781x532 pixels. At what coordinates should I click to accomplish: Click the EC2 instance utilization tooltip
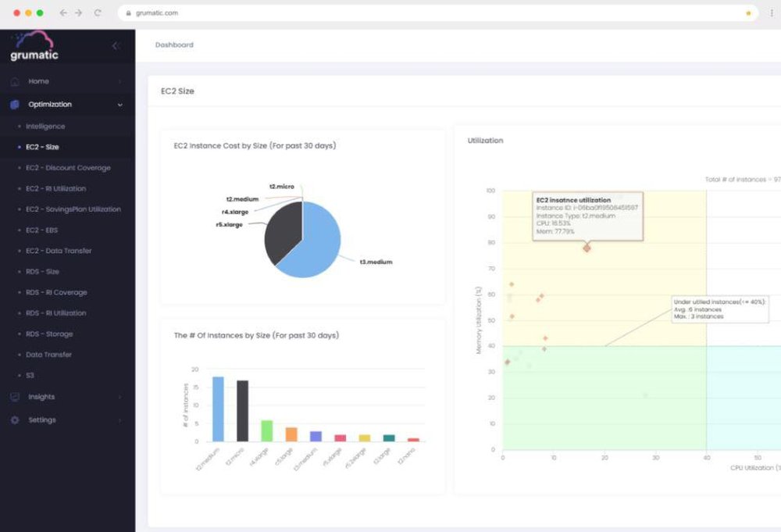point(588,216)
